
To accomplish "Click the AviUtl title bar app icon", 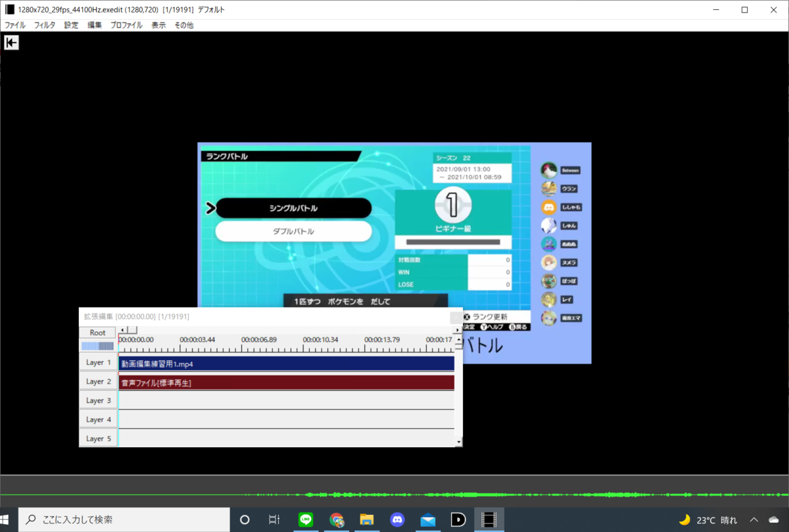I will point(9,10).
